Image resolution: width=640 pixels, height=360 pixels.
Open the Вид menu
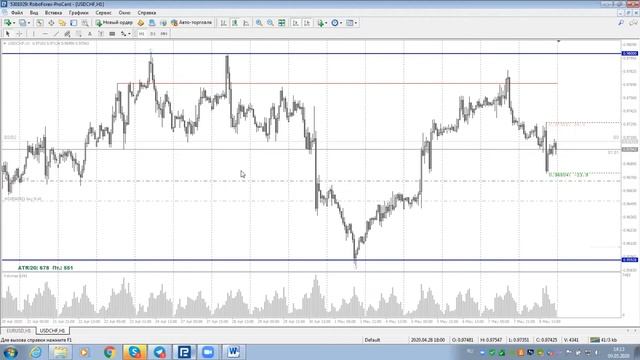(x=34, y=13)
